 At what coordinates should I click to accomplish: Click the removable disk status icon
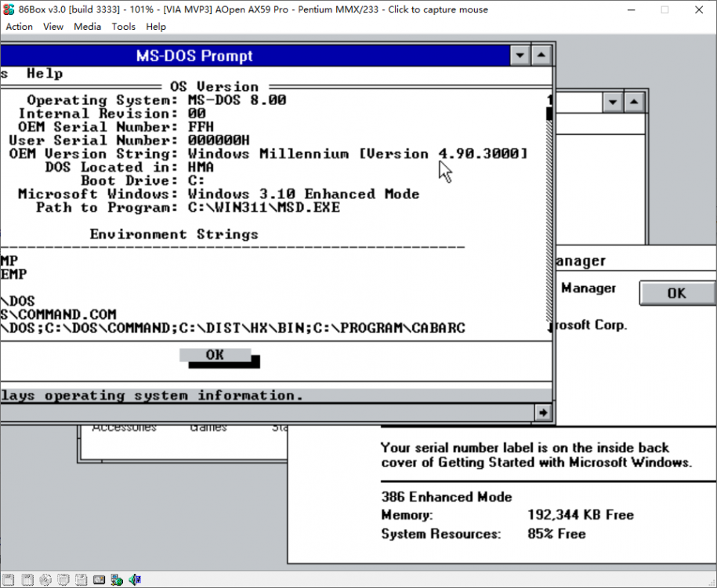coord(63,579)
